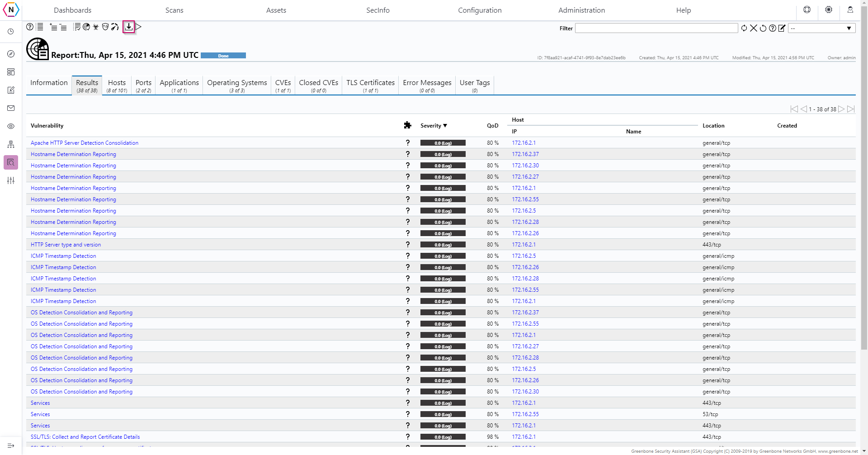Viewport: 868px width, 455px height.
Task: Open the edit filter dialog icon
Action: click(782, 28)
